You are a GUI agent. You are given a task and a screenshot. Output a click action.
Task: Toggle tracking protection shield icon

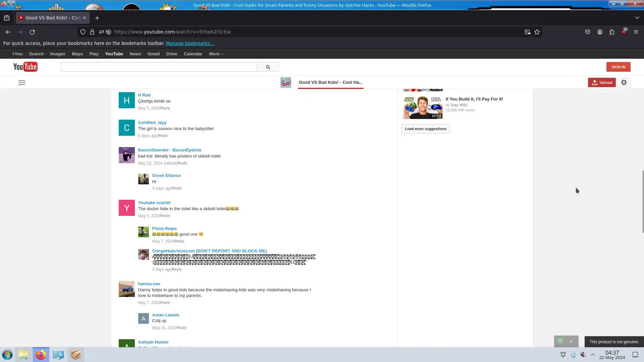tap(83, 32)
